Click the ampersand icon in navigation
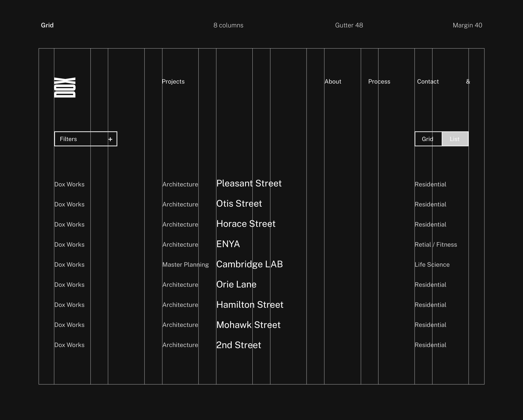Viewport: 523px width, 420px height. (468, 82)
